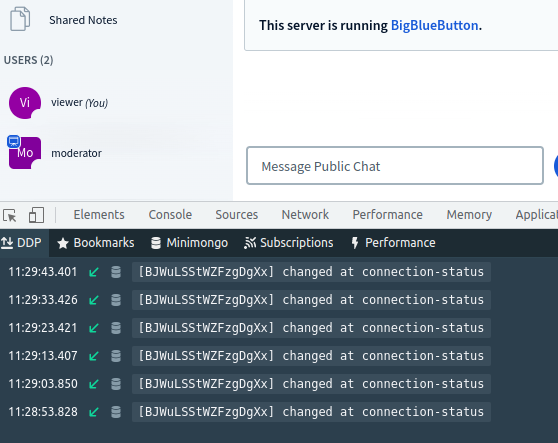
Task: Open the BigBlueButton link
Action: pos(434,25)
